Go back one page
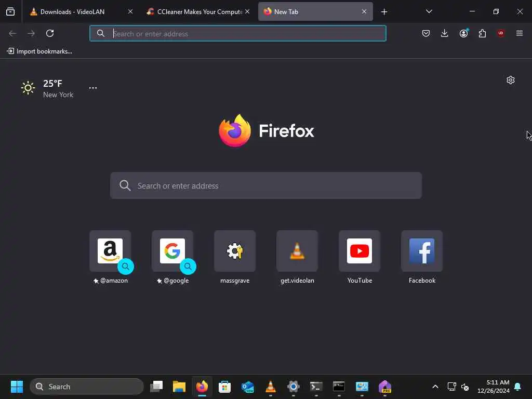This screenshot has width=532, height=399. click(x=12, y=33)
